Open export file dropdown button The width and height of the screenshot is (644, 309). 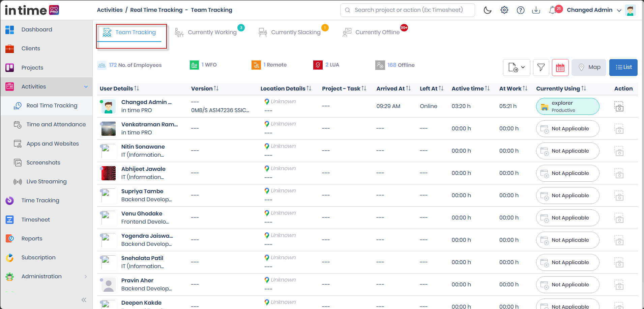[517, 68]
